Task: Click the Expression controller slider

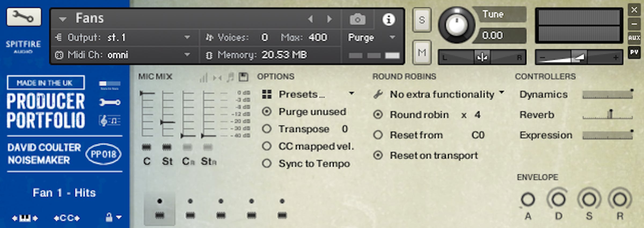Action: pos(608,135)
